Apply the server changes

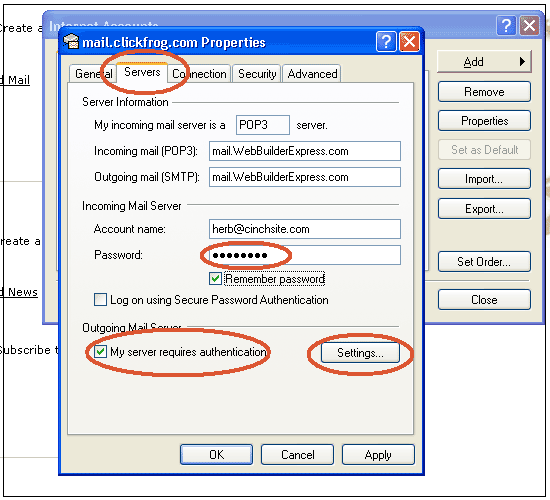tap(378, 455)
